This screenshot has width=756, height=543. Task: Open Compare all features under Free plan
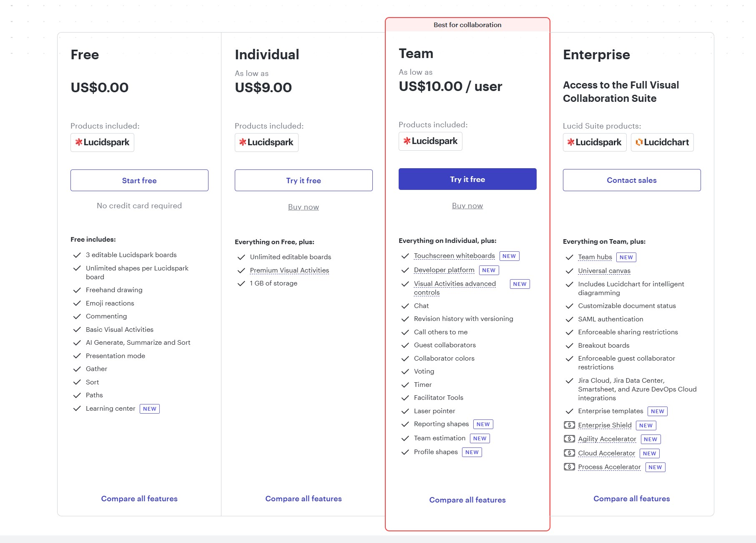click(x=139, y=499)
